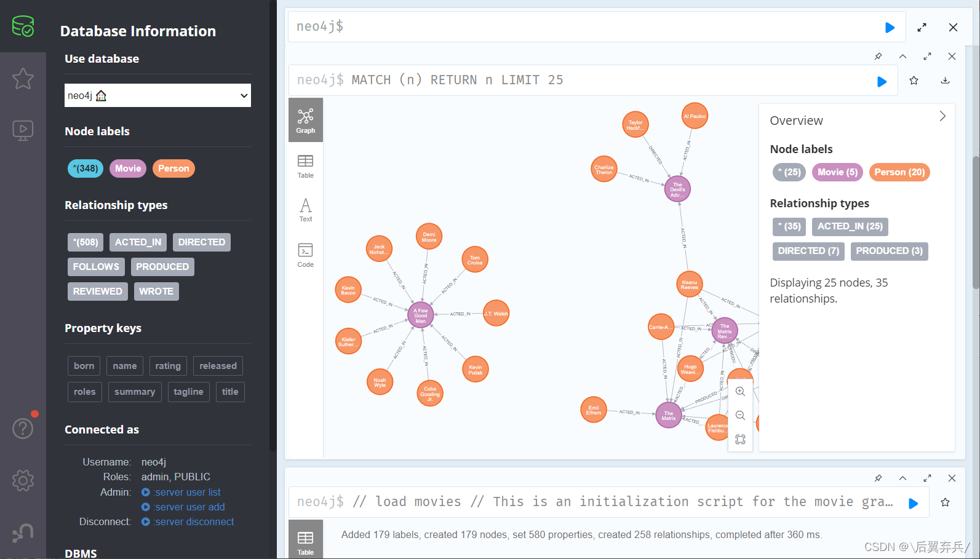Click the roles property key

pos(85,392)
